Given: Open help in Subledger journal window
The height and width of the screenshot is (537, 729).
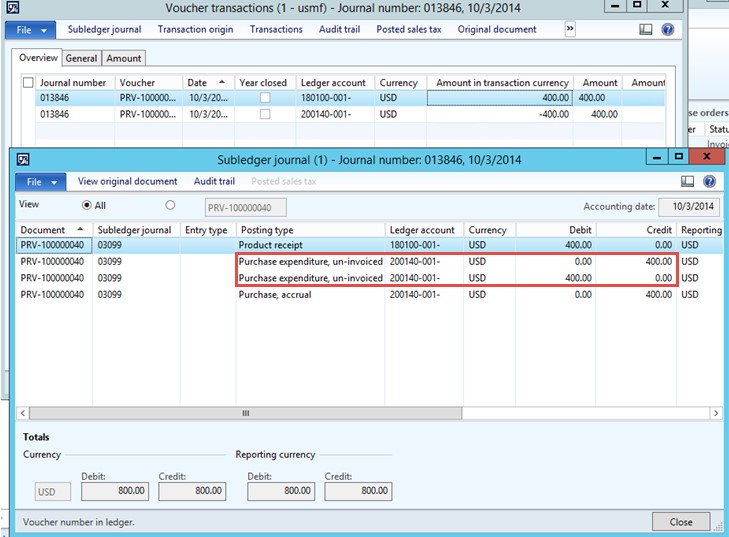Looking at the screenshot, I should pos(709,181).
